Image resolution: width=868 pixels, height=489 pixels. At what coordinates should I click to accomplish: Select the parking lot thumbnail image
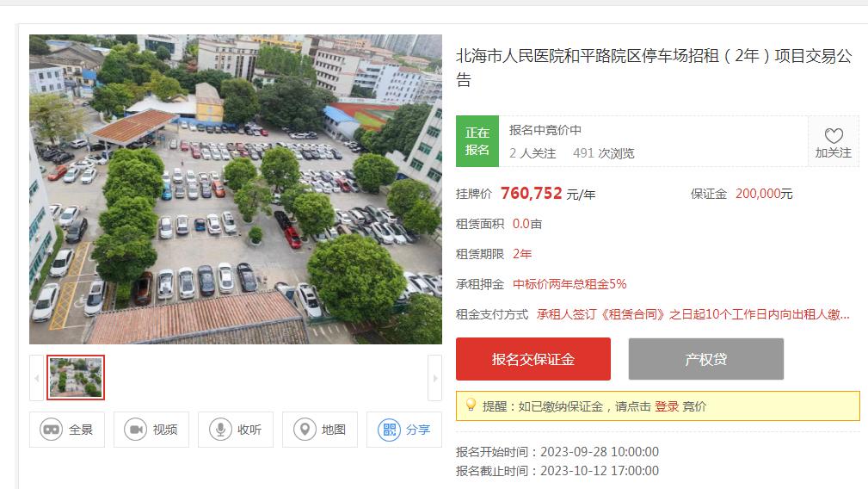pos(76,378)
